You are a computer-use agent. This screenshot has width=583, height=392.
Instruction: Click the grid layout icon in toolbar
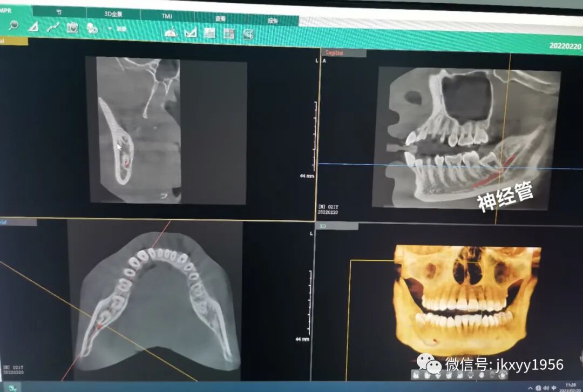(x=229, y=34)
